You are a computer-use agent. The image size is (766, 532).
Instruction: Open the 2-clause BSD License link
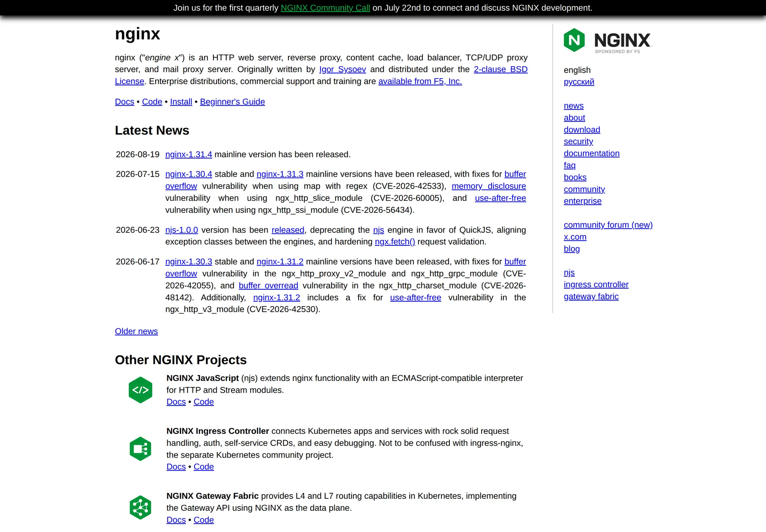tap(501, 69)
